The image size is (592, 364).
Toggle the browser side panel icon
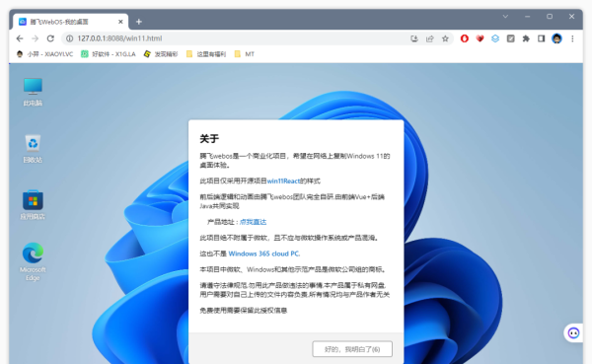541,38
